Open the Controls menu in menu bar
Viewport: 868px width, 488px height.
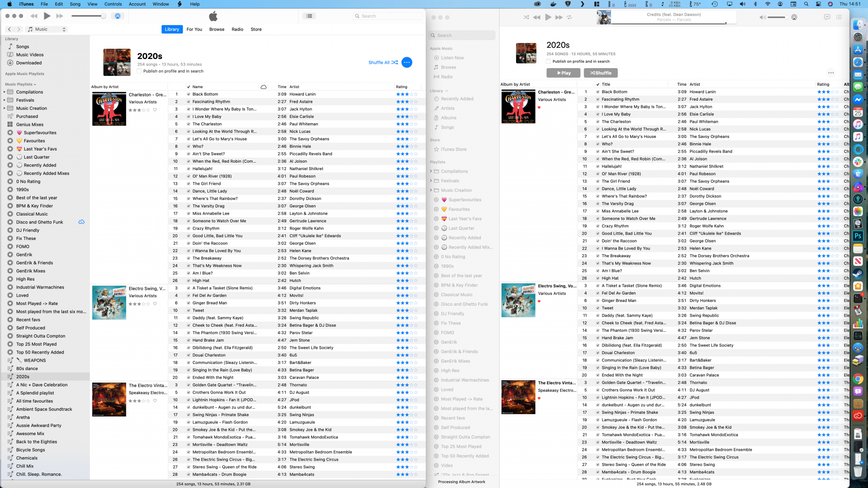113,4
